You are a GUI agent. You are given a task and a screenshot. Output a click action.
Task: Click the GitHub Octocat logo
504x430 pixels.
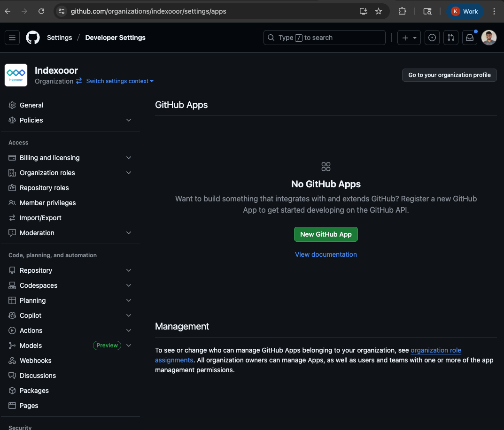[33, 38]
